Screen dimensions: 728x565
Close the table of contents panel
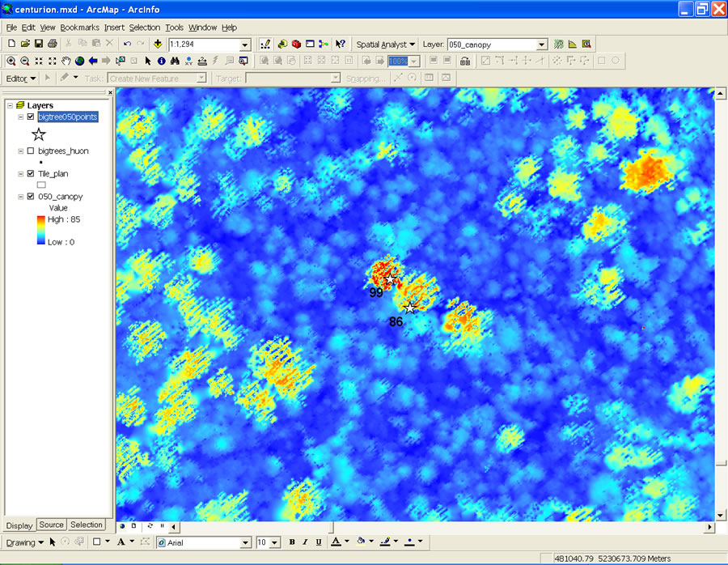[x=110, y=92]
